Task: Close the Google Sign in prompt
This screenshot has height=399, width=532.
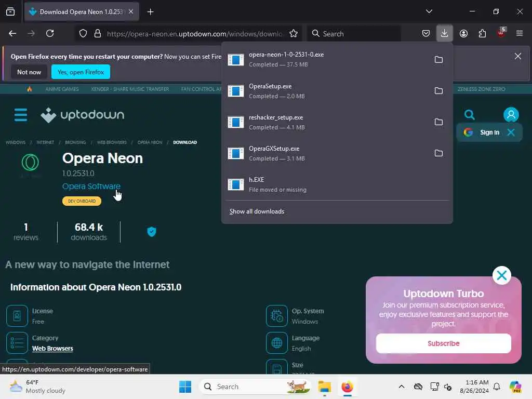Action: pos(511,132)
